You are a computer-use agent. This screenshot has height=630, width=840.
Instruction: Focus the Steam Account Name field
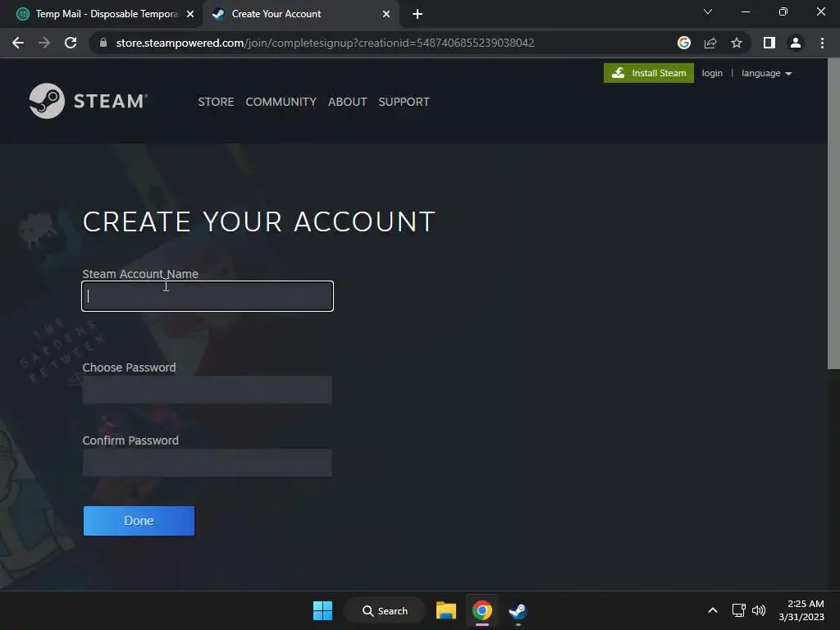pyautogui.click(x=208, y=296)
